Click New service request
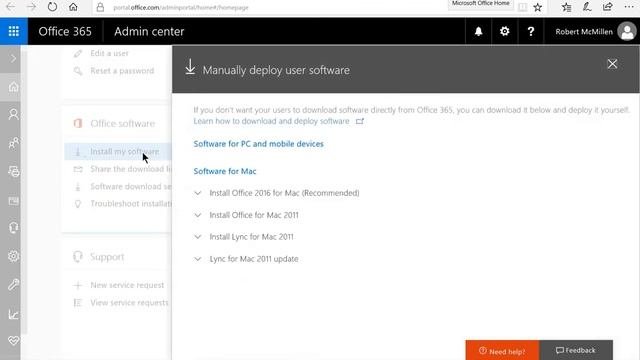The width and height of the screenshot is (640, 360). [127, 285]
